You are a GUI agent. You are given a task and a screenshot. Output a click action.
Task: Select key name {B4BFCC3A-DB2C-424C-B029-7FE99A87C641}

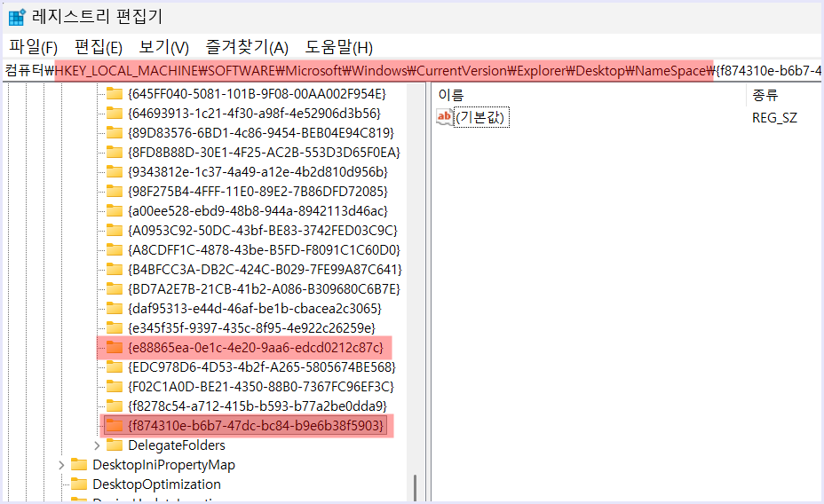tap(265, 270)
